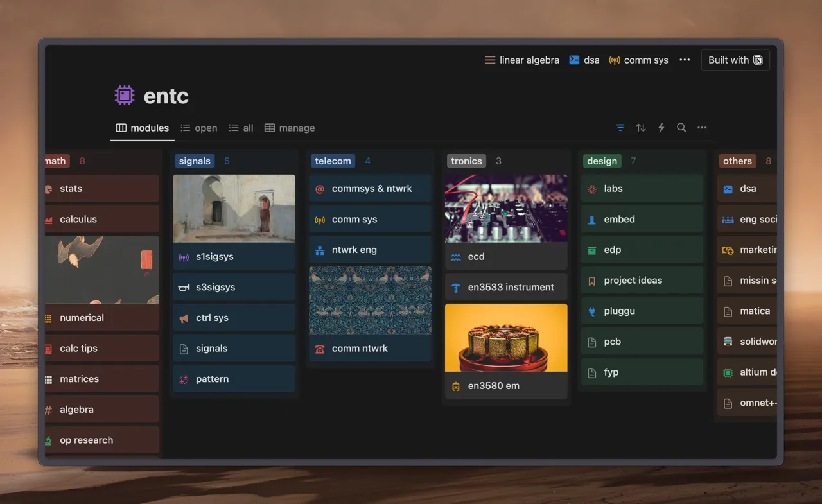
Task: Open the numerical card bird cover
Action: pyautogui.click(x=101, y=270)
